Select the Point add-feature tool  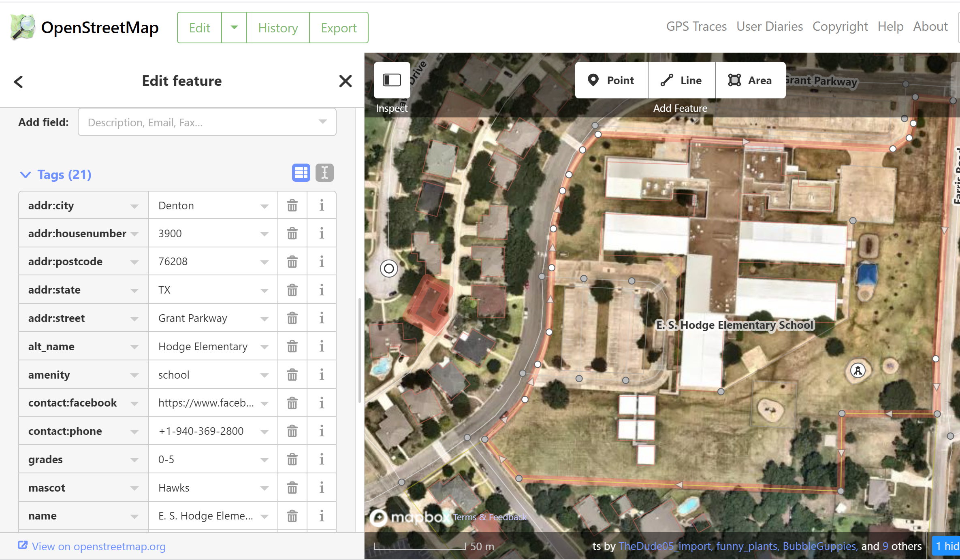click(611, 80)
